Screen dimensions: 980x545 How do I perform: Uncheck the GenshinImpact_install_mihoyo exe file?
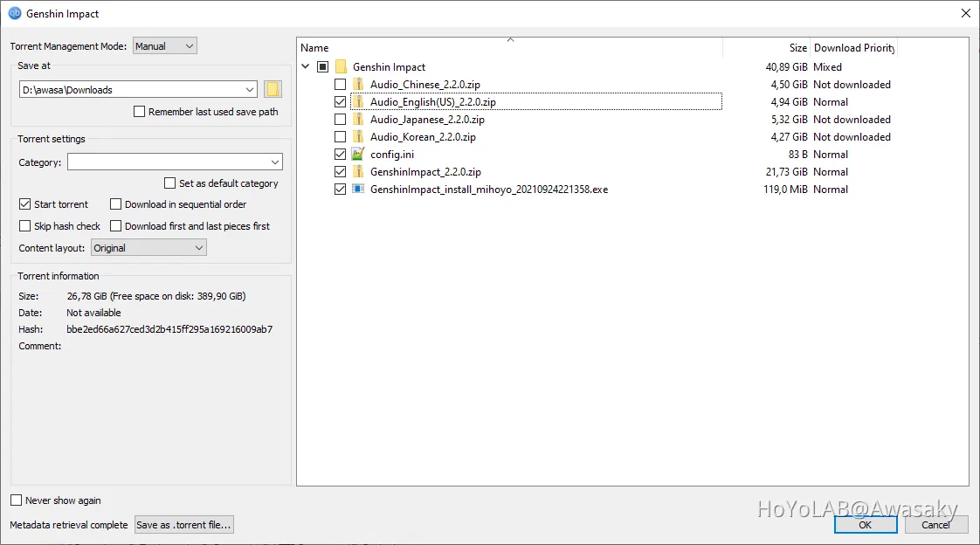[x=340, y=190]
